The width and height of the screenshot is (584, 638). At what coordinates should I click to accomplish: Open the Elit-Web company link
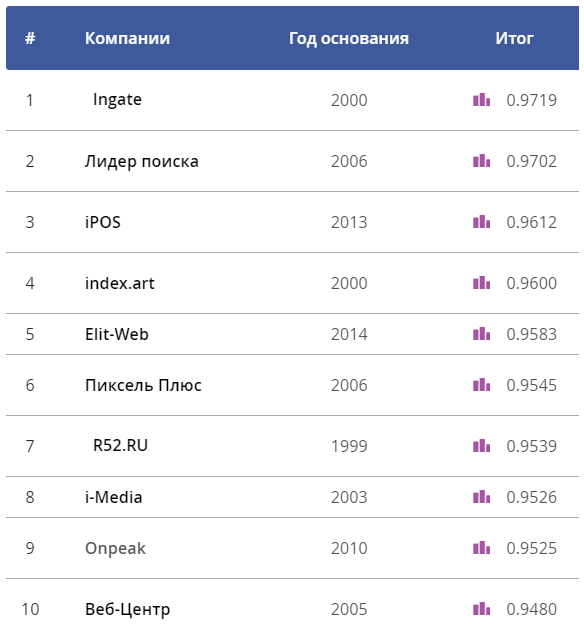pyautogui.click(x=117, y=334)
